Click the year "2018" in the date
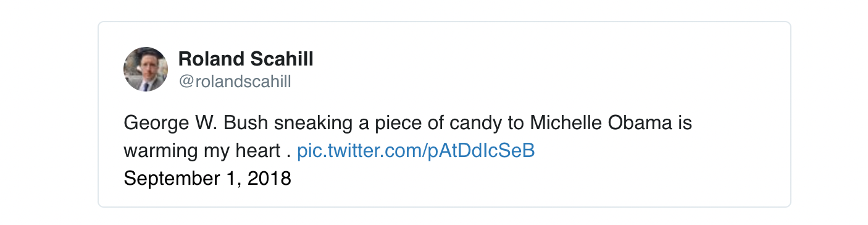 point(269,179)
